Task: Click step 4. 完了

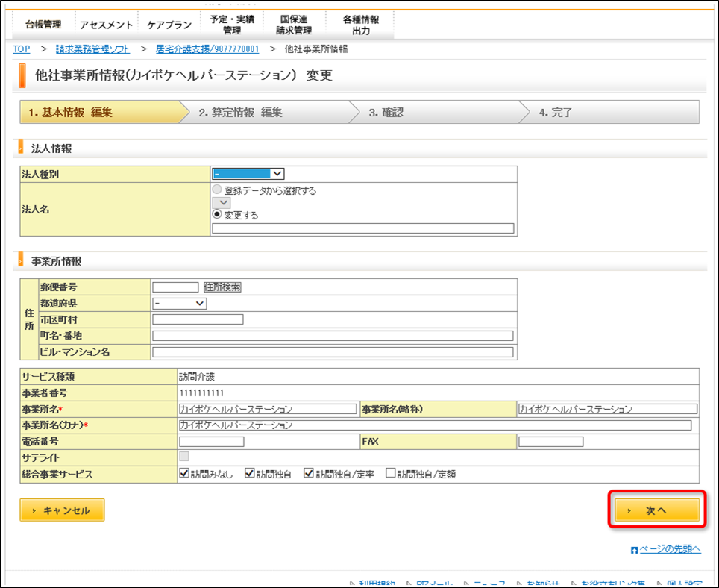Action: 610,113
